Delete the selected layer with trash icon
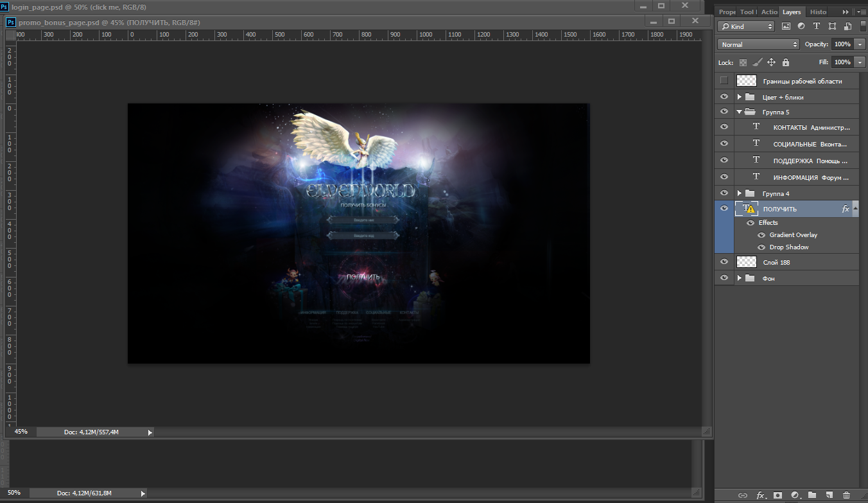The image size is (868, 503). 846,495
